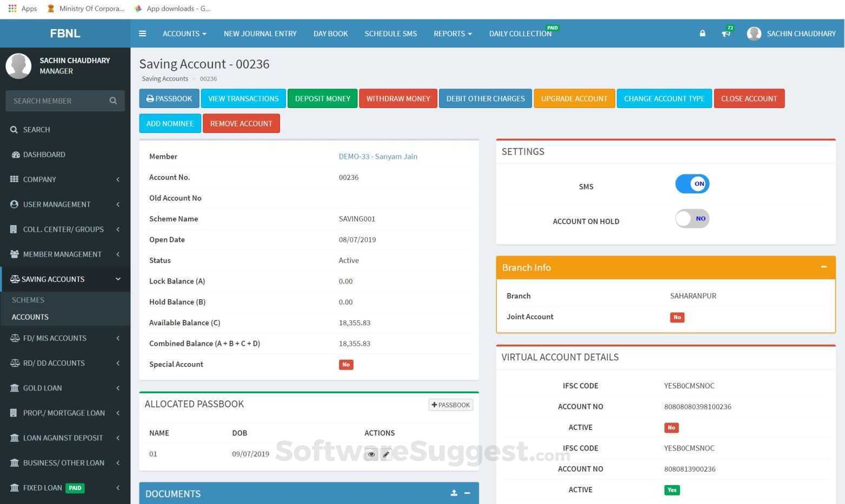Open the Accounts dropdown in top navigation
The image size is (845, 504).
pos(184,33)
